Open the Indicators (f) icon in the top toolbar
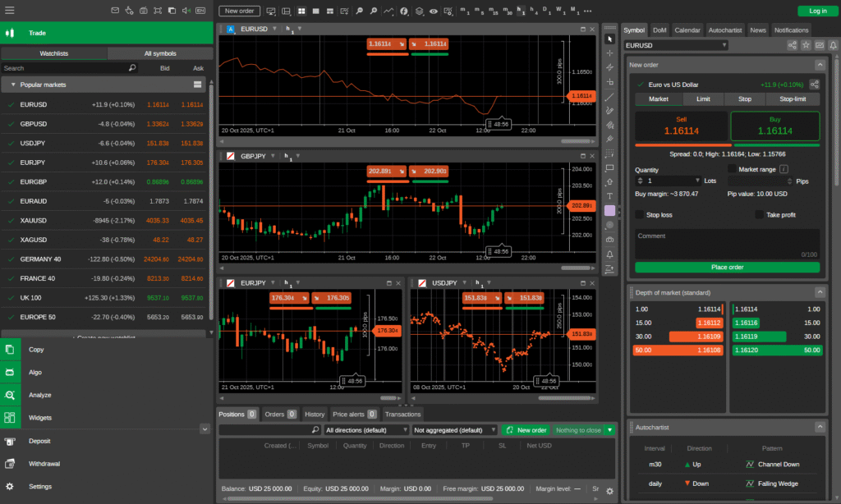Image resolution: width=841 pixels, height=504 pixels. click(x=404, y=11)
